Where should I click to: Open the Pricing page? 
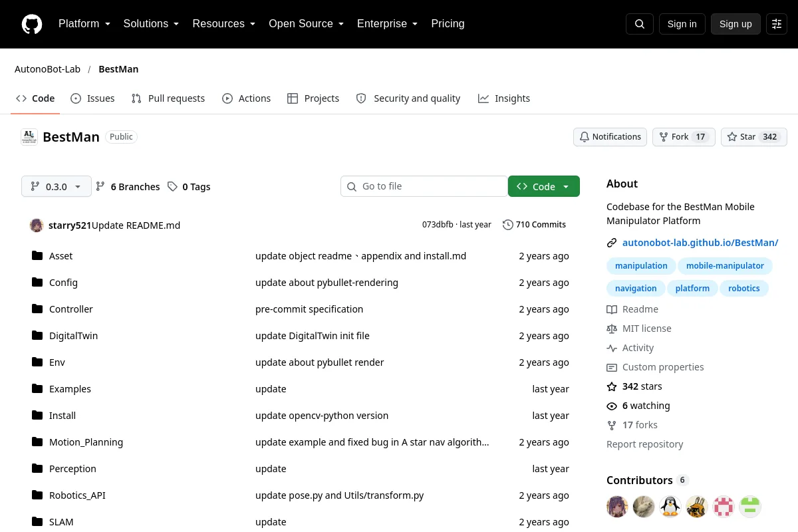[x=448, y=24]
